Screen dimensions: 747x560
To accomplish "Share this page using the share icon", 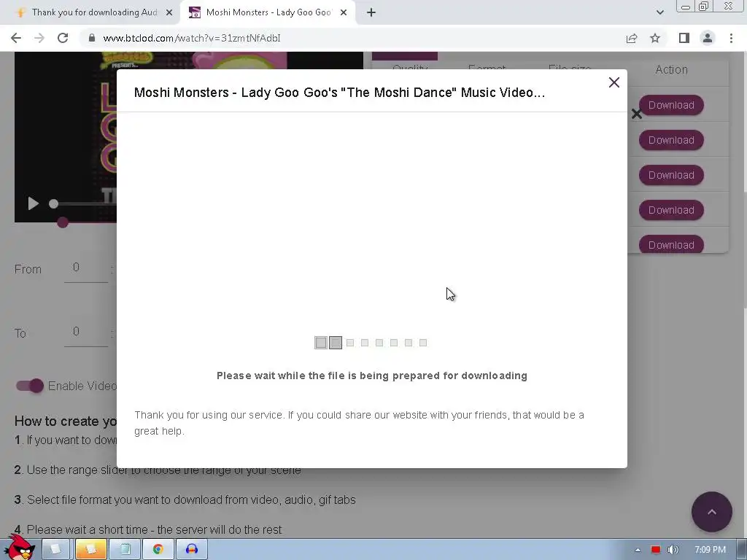I will click(632, 38).
